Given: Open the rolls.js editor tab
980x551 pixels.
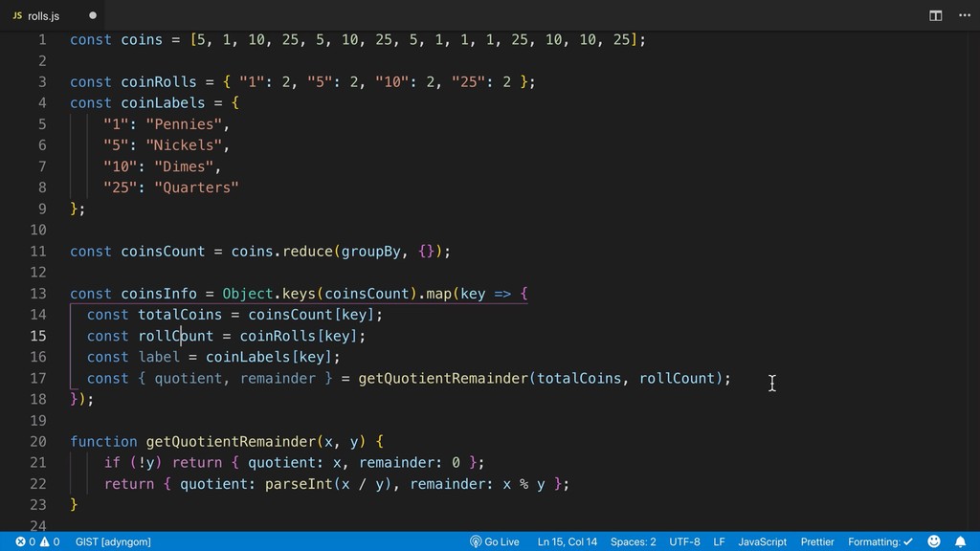Looking at the screenshot, I should click(54, 15).
